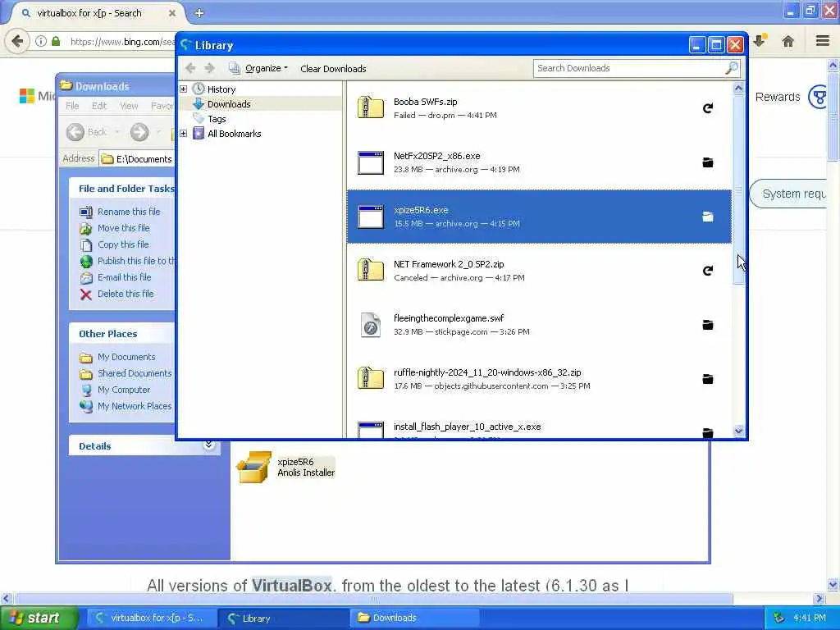Screen dimensions: 840x630
Task: Click the Rewards link on Bing page
Action: [x=778, y=97]
